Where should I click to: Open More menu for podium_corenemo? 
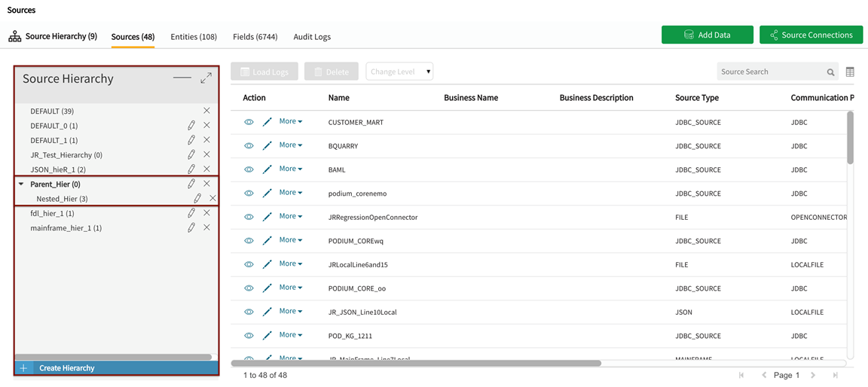coord(291,193)
